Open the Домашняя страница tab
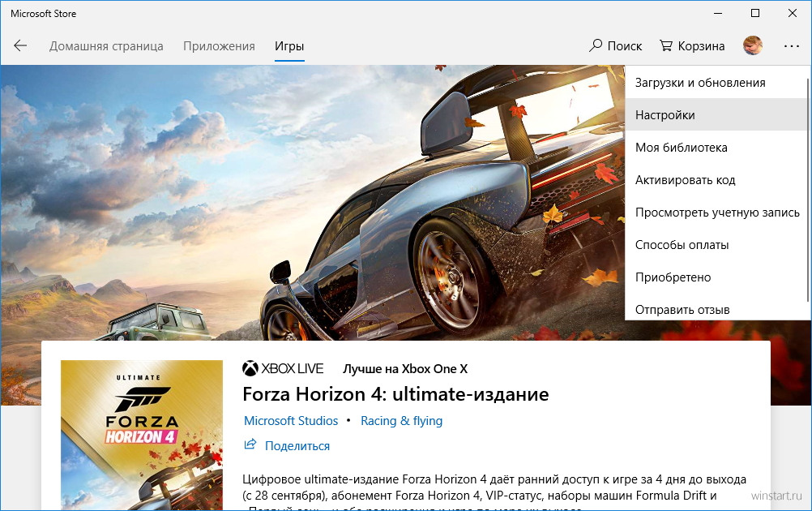This screenshot has height=511, width=812. click(x=106, y=46)
